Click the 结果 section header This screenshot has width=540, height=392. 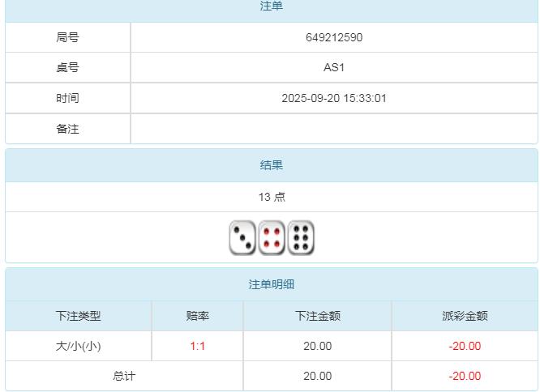pos(272,165)
